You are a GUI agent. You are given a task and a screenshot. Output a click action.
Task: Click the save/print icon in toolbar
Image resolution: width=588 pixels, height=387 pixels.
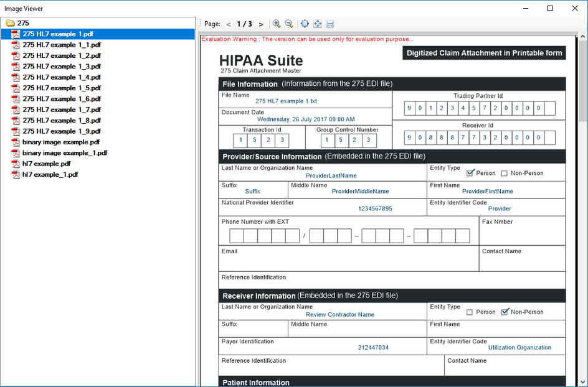coord(330,24)
